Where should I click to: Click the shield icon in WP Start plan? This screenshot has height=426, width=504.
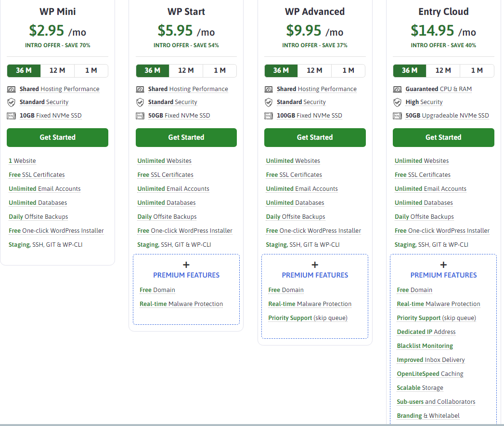(140, 102)
